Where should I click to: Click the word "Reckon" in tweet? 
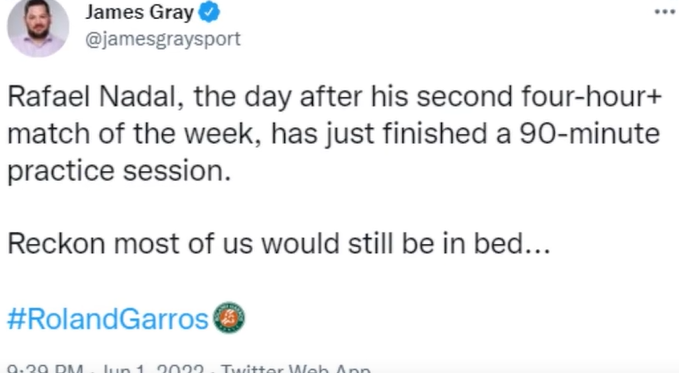click(x=56, y=243)
